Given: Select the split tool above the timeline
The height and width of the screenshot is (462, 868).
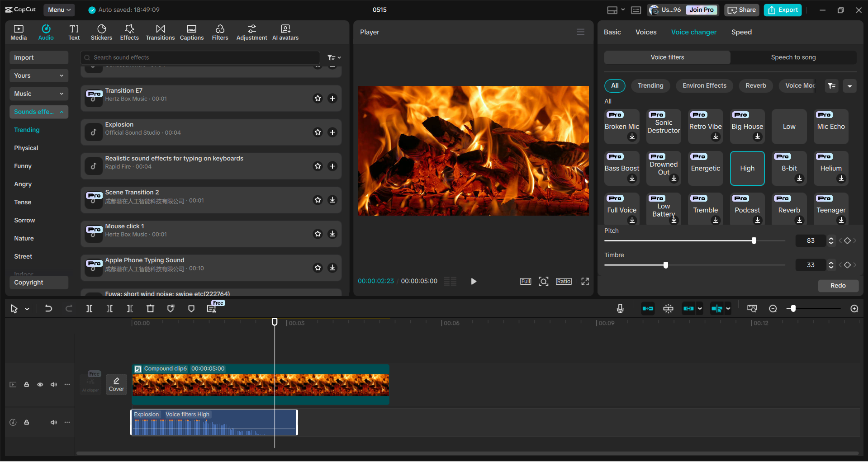Looking at the screenshot, I should (89, 308).
